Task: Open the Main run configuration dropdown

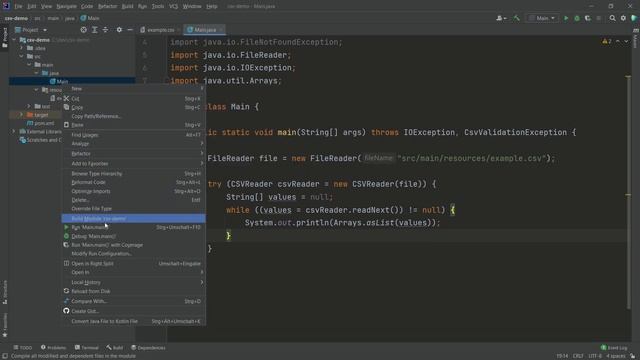Action: click(542, 18)
